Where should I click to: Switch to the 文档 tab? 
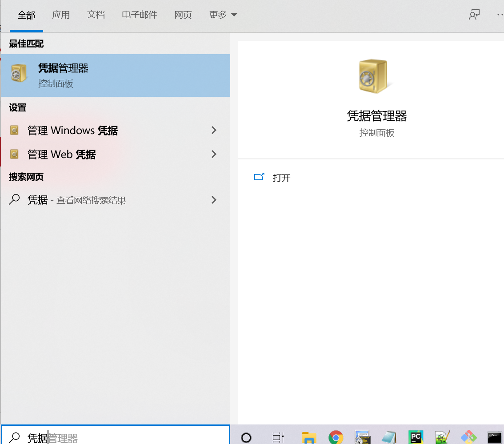pyautogui.click(x=96, y=15)
